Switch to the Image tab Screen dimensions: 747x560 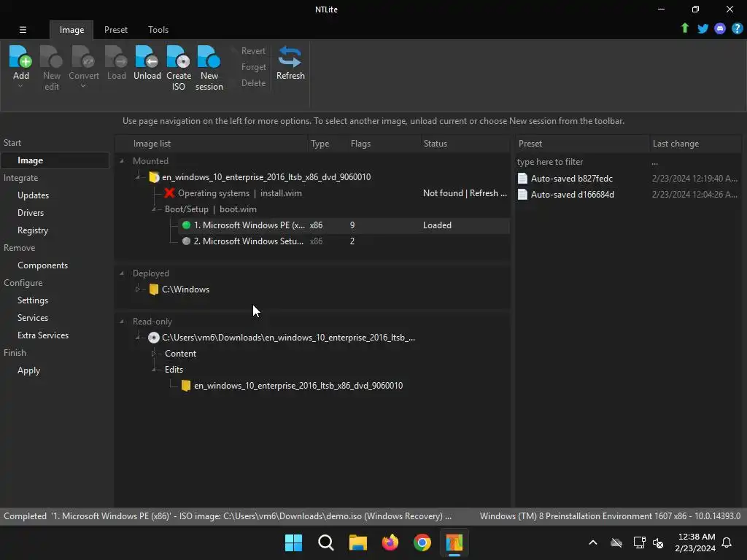click(71, 29)
